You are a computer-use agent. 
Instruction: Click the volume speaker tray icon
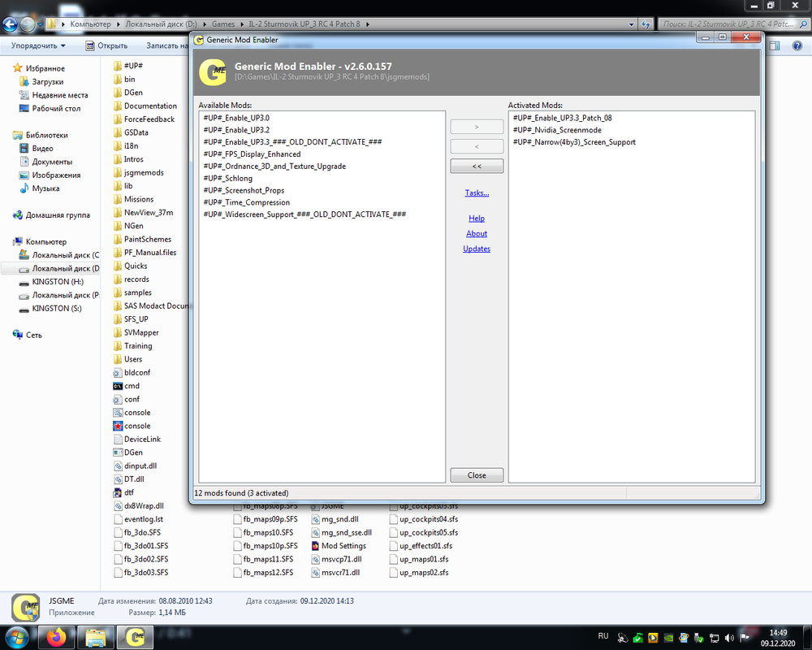tap(729, 638)
